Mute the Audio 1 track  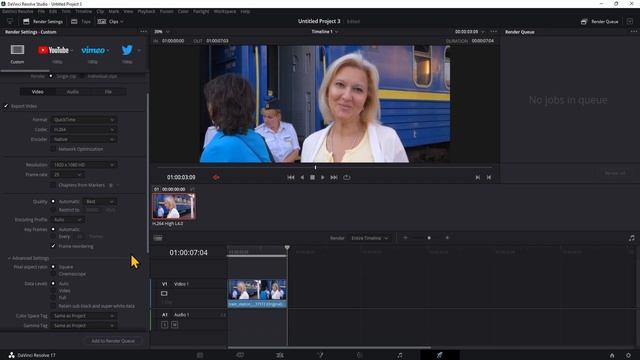click(x=174, y=325)
